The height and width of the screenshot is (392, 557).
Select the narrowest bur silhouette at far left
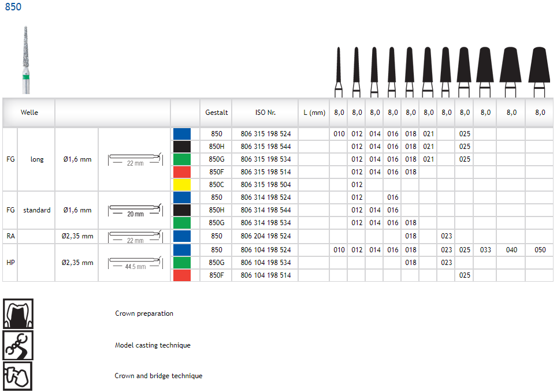[339, 70]
